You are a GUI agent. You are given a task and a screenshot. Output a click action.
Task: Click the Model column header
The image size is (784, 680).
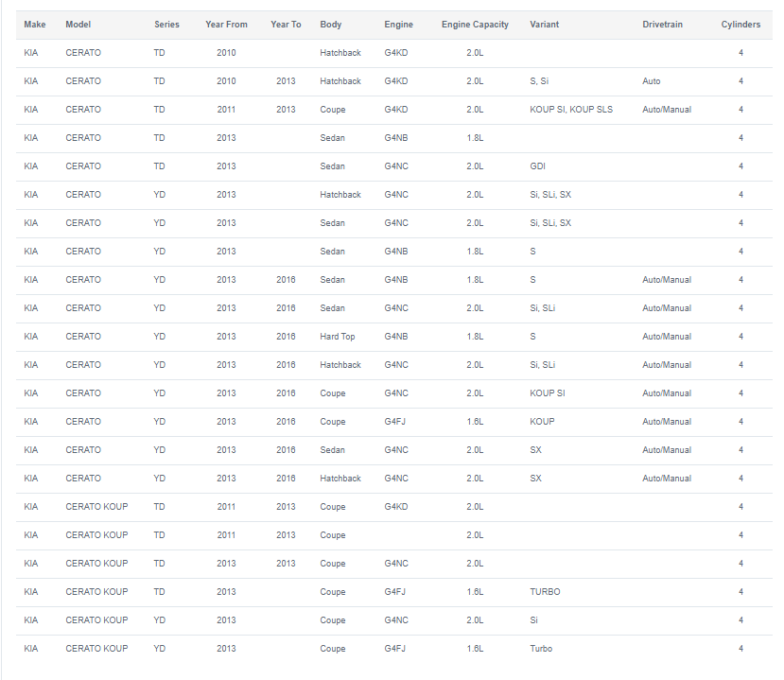click(x=78, y=24)
